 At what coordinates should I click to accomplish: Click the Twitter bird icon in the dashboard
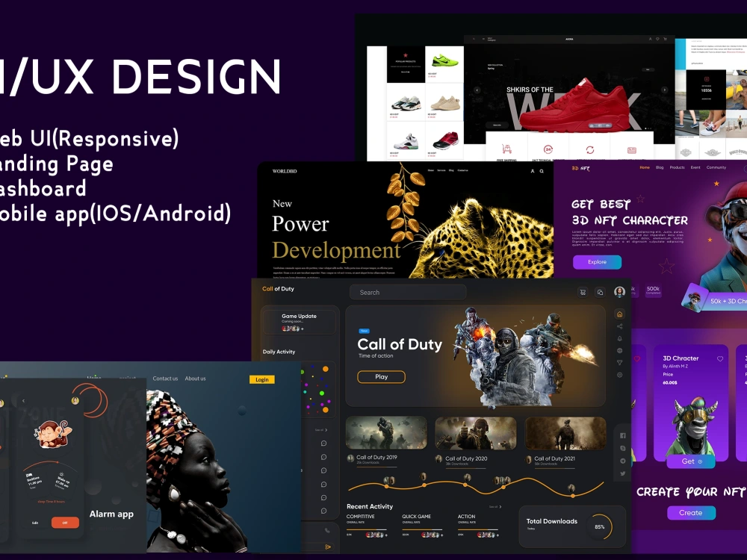[623, 473]
